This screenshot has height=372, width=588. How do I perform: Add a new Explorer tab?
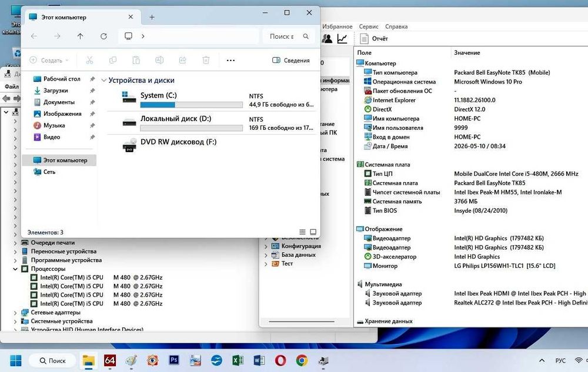click(x=152, y=17)
